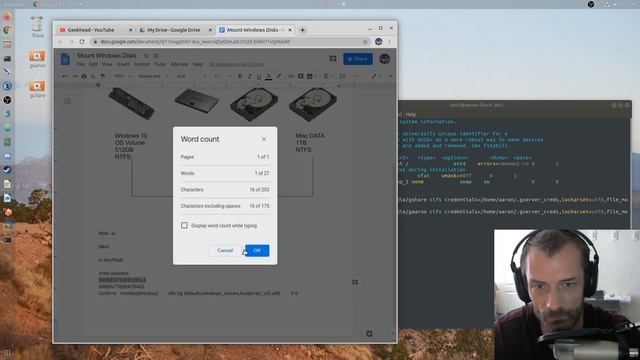Open a new Chrome tab
The width and height of the screenshot is (640, 360).
[302, 30]
